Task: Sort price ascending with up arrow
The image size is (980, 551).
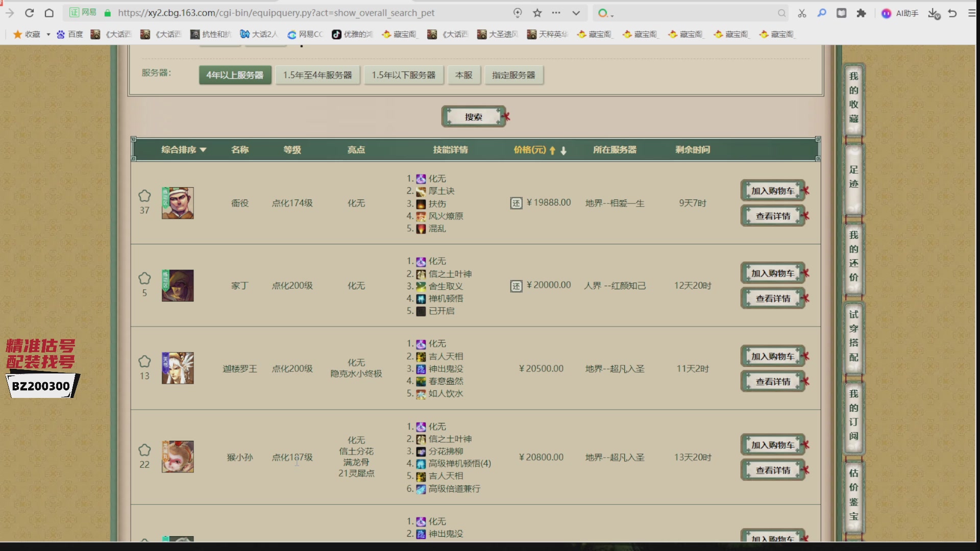Action: tap(552, 151)
